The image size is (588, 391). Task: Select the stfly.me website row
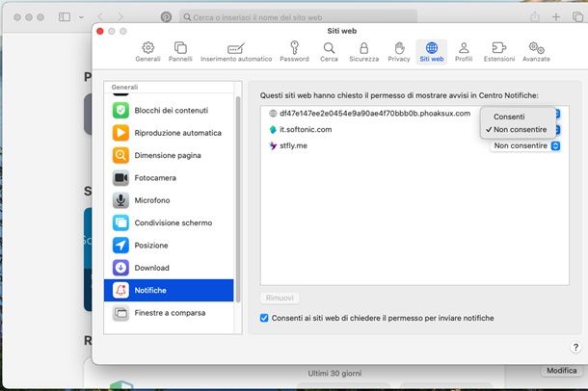(414, 145)
